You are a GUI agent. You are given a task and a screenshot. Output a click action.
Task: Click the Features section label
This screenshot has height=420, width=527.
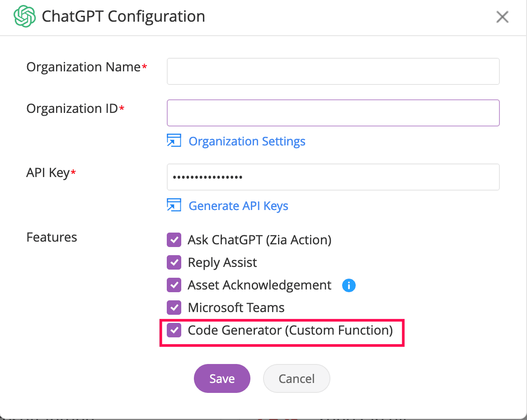pos(52,237)
